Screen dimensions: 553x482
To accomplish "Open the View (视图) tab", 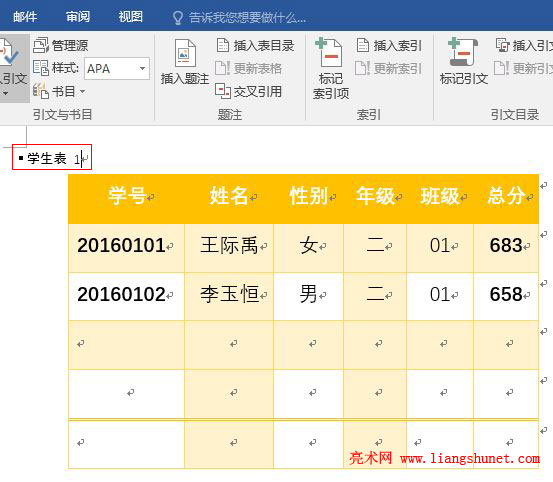I will pos(130,16).
